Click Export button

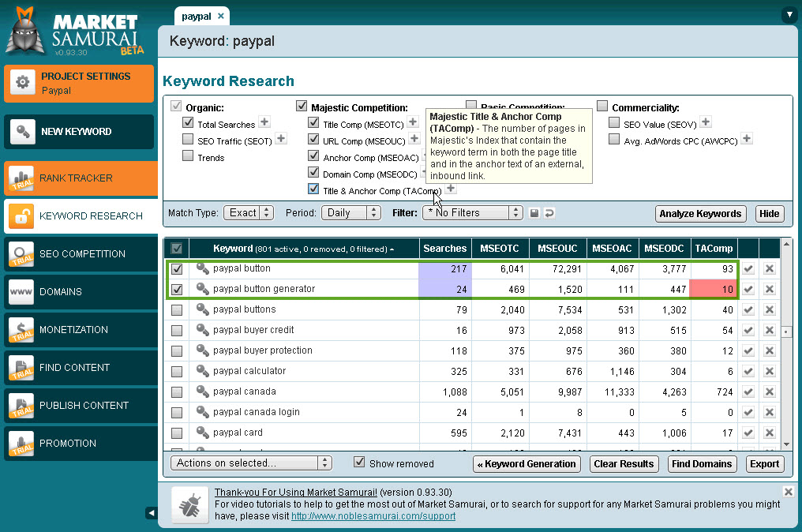(x=765, y=464)
